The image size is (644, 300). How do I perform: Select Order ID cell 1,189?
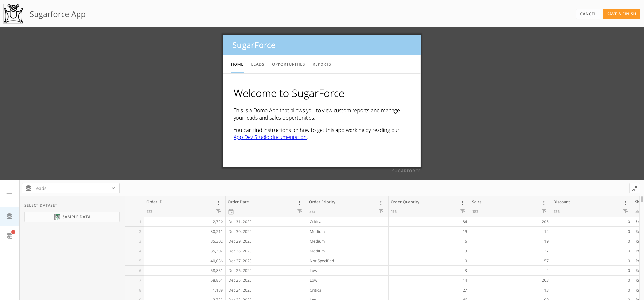click(x=185, y=290)
